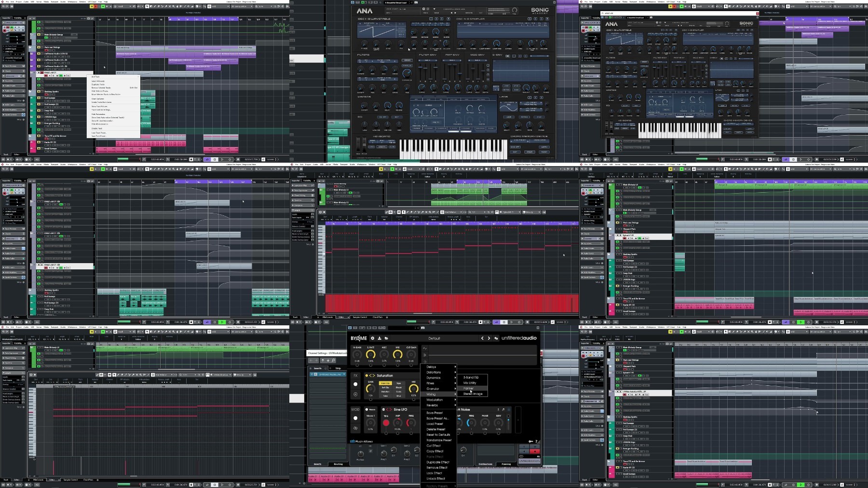Click the BYOME S.RATE knob
868x488 pixels.
pos(371,354)
